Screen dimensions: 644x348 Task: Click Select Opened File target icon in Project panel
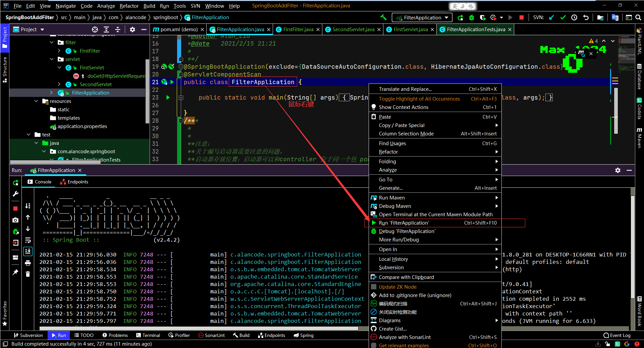click(95, 30)
